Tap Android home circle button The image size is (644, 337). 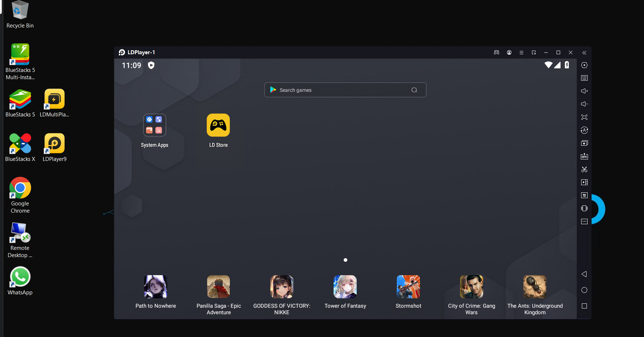(x=584, y=290)
